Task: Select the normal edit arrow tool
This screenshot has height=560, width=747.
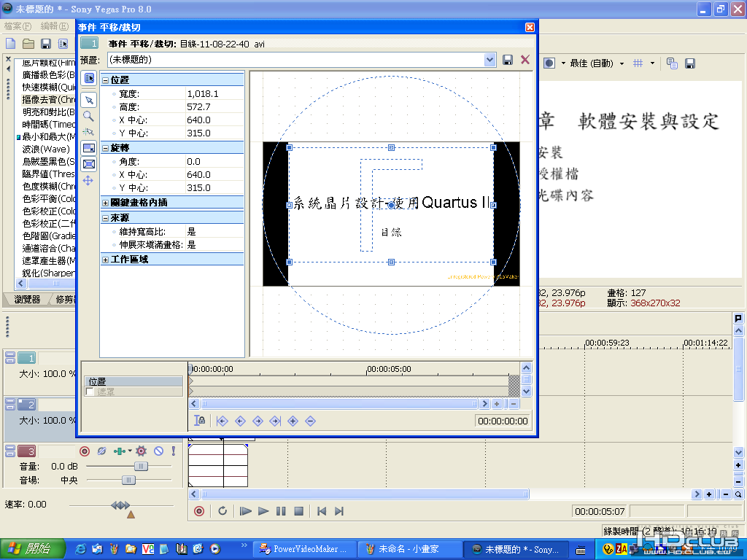Action: click(88, 100)
